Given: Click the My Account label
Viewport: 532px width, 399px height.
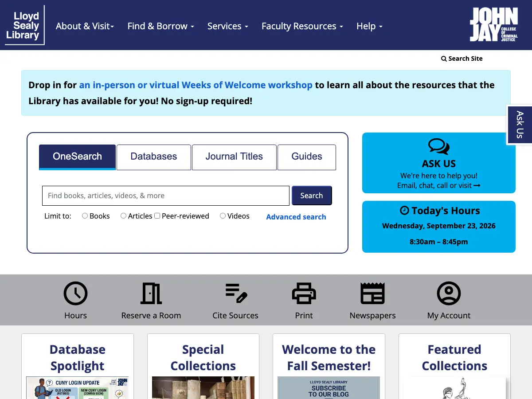Looking at the screenshot, I should click(x=449, y=316).
